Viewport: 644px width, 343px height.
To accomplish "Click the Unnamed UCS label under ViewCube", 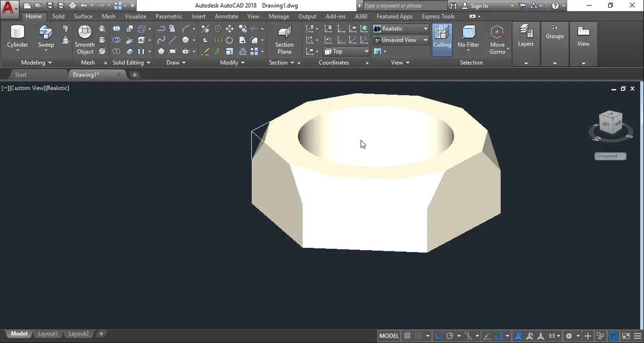I will (610, 156).
